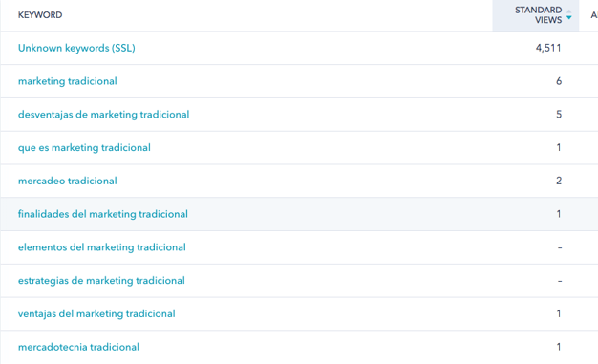Open desventajas de marketing tradicional link
The height and width of the screenshot is (364, 598).
(104, 115)
